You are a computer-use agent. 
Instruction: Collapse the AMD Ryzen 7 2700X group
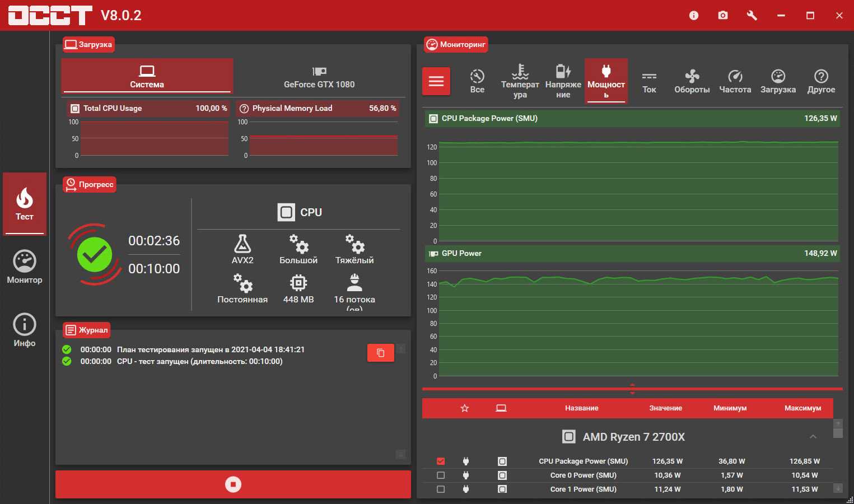[813, 437]
